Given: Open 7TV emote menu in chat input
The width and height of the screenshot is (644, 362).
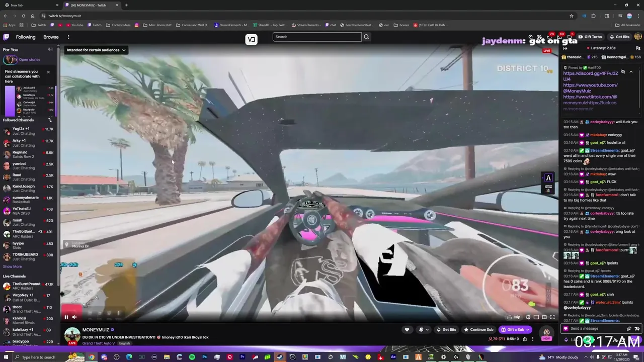Looking at the screenshot, I should click(637, 328).
